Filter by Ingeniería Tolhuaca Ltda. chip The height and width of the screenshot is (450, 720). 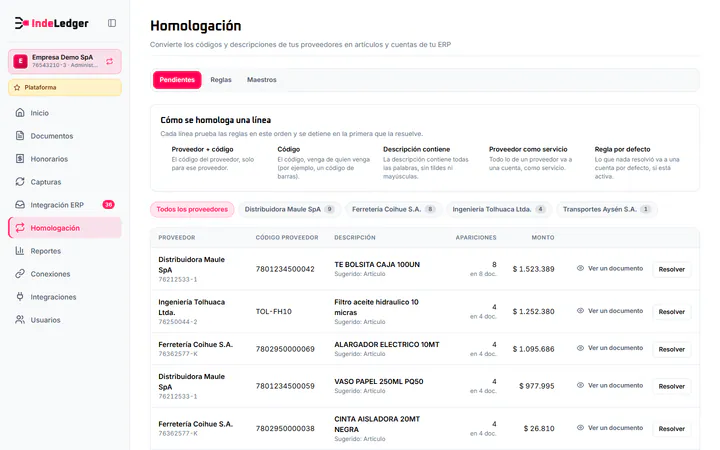[499, 209]
